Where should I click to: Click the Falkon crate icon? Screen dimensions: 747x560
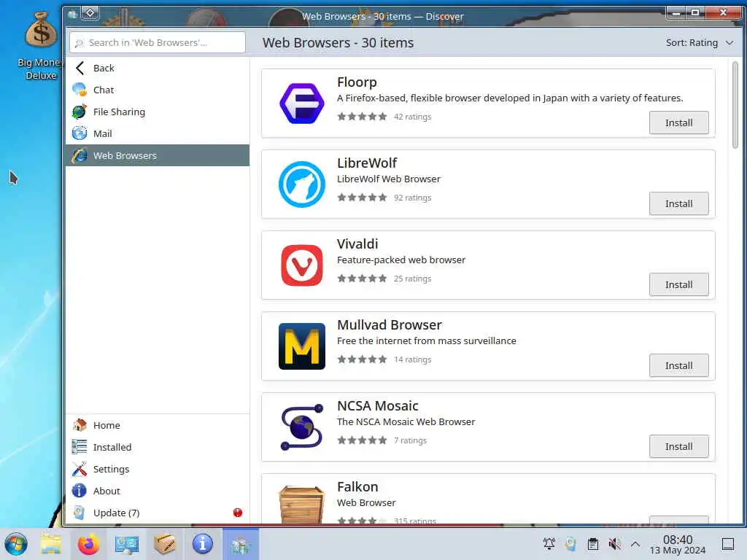tap(301, 505)
